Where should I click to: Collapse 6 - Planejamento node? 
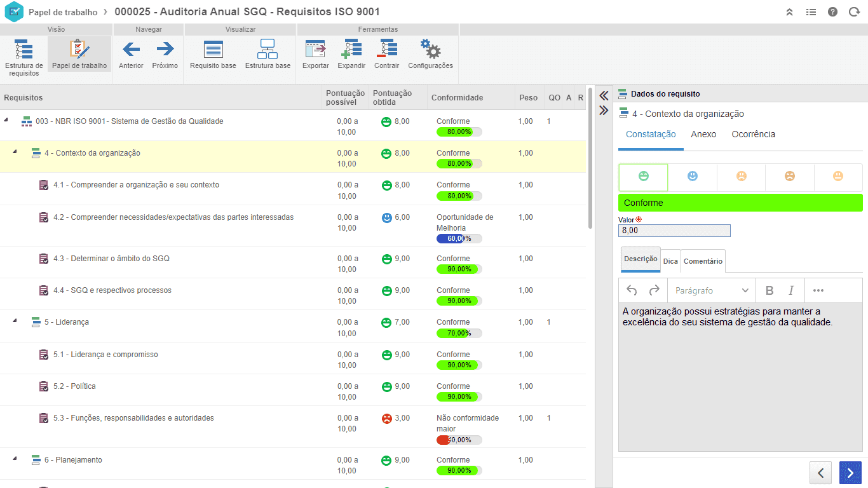tap(15, 459)
